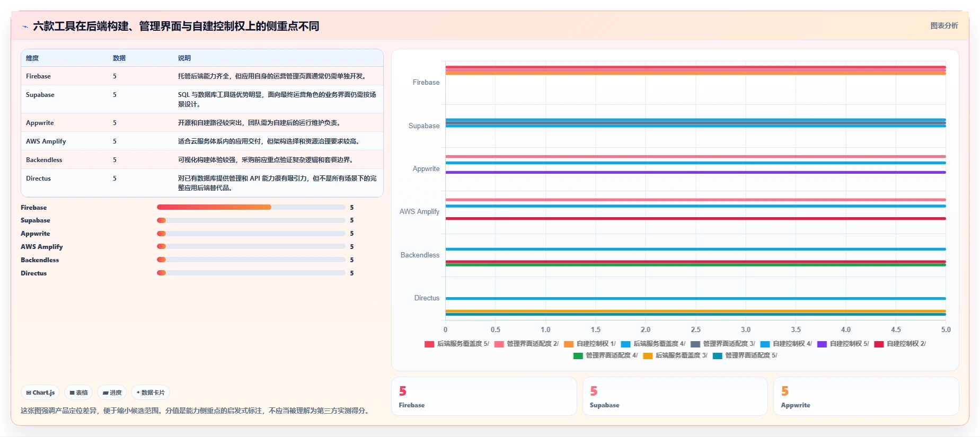
Task: Click the description starting 对已有数据库提供管理
Action: tap(277, 183)
